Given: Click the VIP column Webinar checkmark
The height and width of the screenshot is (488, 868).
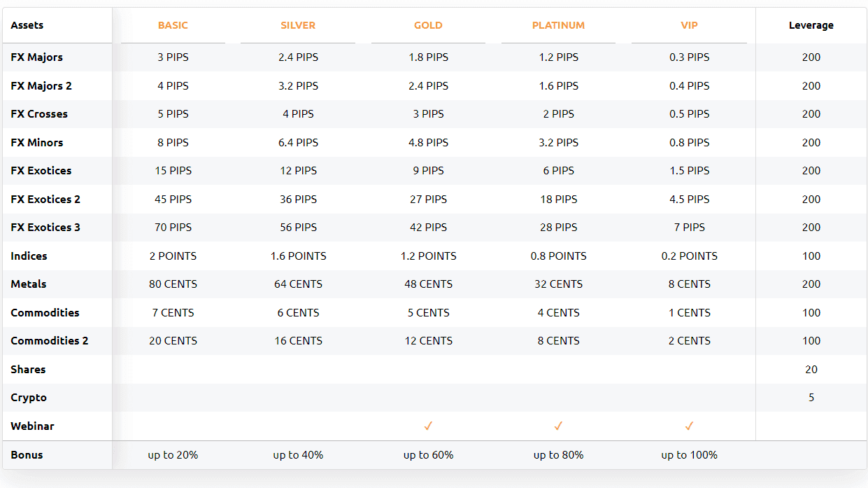Looking at the screenshot, I should (x=689, y=426).
